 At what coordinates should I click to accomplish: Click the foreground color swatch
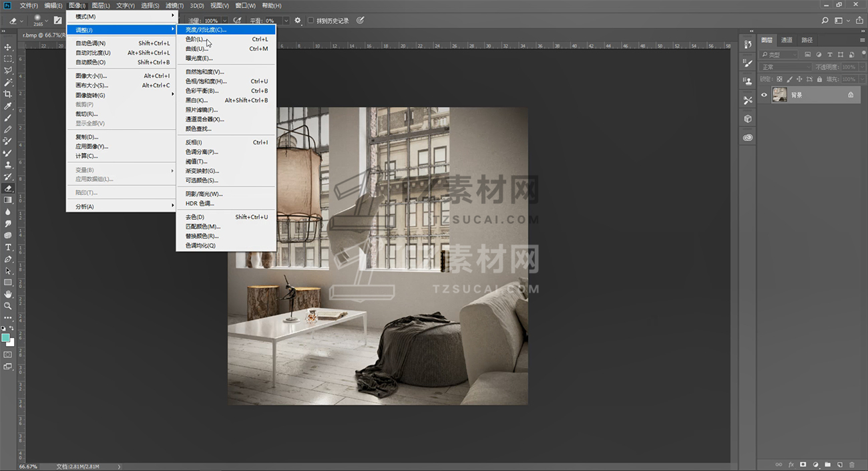click(6, 338)
